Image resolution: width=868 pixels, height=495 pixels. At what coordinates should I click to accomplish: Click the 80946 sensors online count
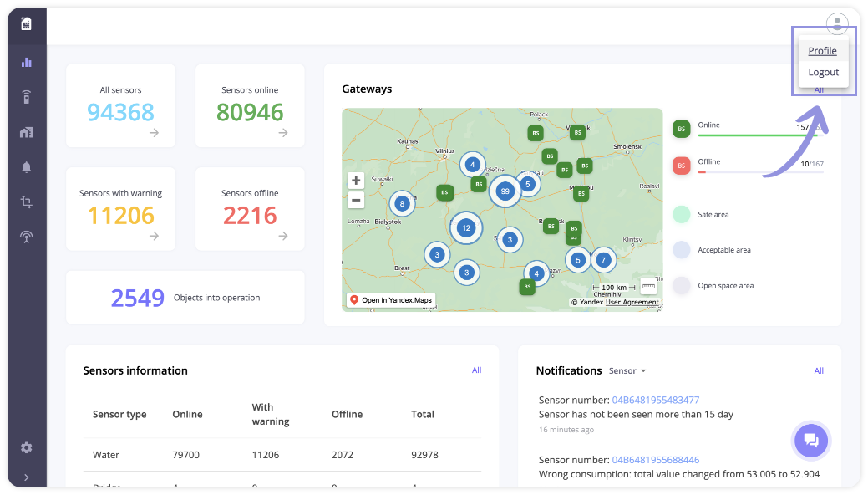point(250,112)
